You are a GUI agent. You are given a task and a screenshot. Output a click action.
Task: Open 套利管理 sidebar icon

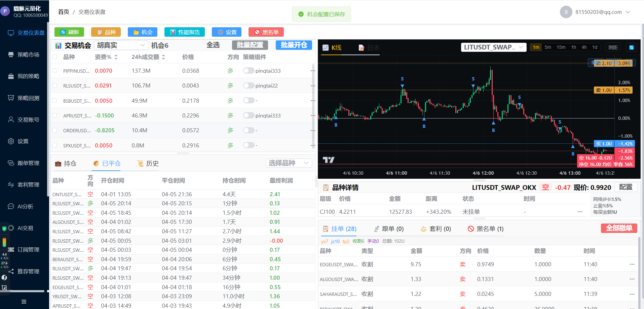(11, 184)
